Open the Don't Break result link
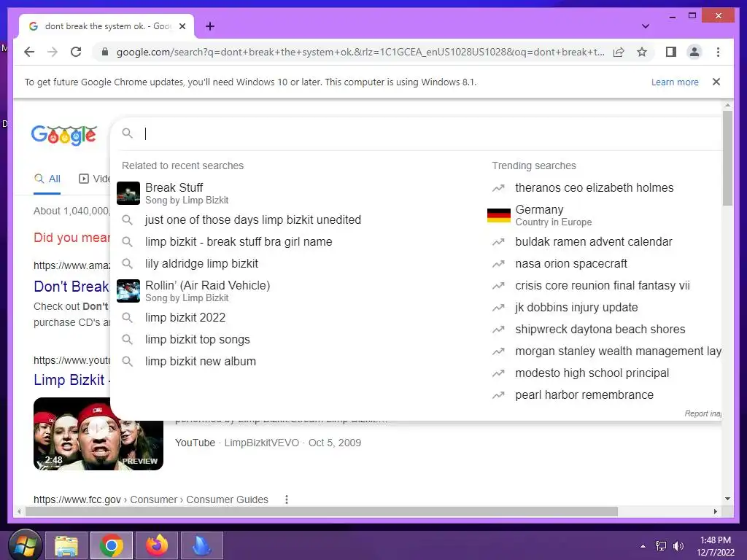The image size is (747, 560). (x=71, y=287)
